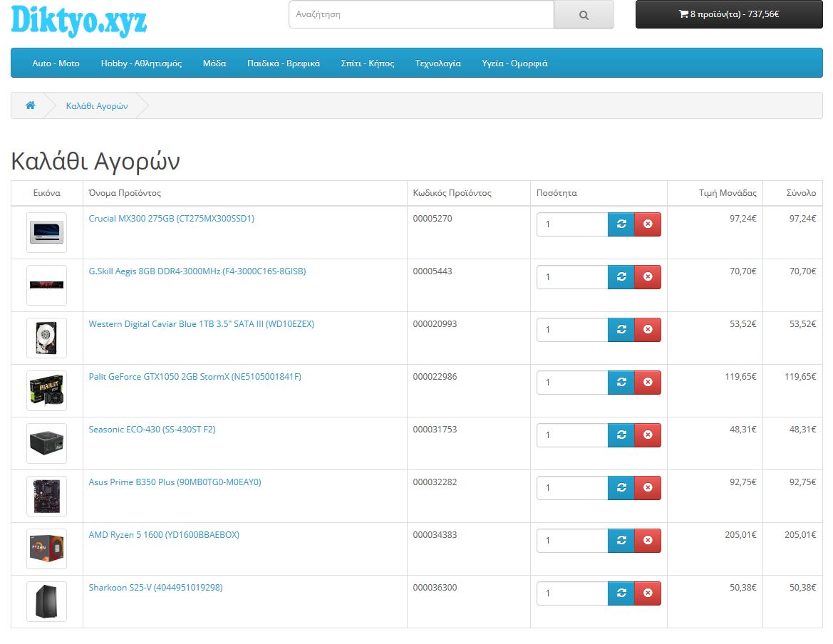The width and height of the screenshot is (833, 644).
Task: Click the Asus motherboard thumbnail
Action: pos(47,496)
